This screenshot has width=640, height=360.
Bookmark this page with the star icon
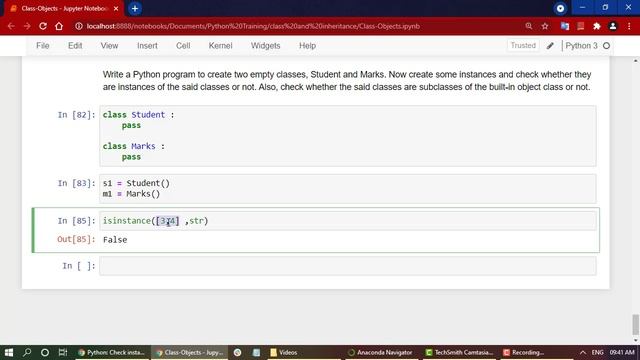pyautogui.click(x=545, y=26)
